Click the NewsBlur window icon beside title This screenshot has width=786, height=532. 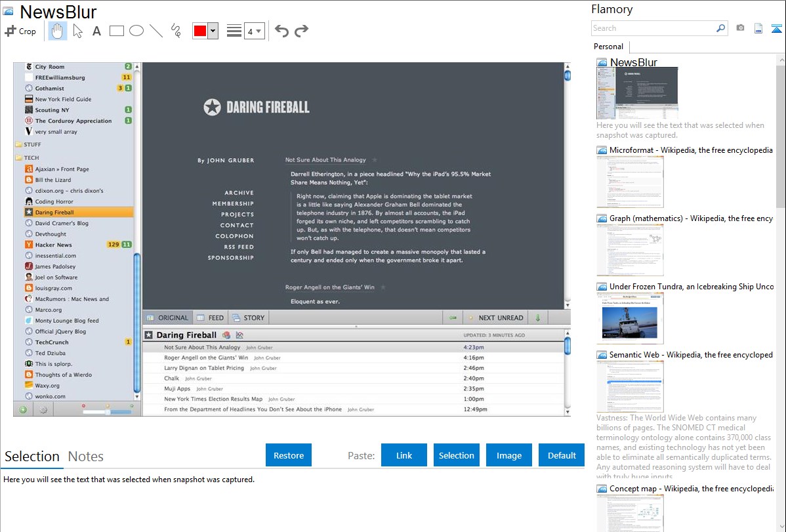(9, 12)
